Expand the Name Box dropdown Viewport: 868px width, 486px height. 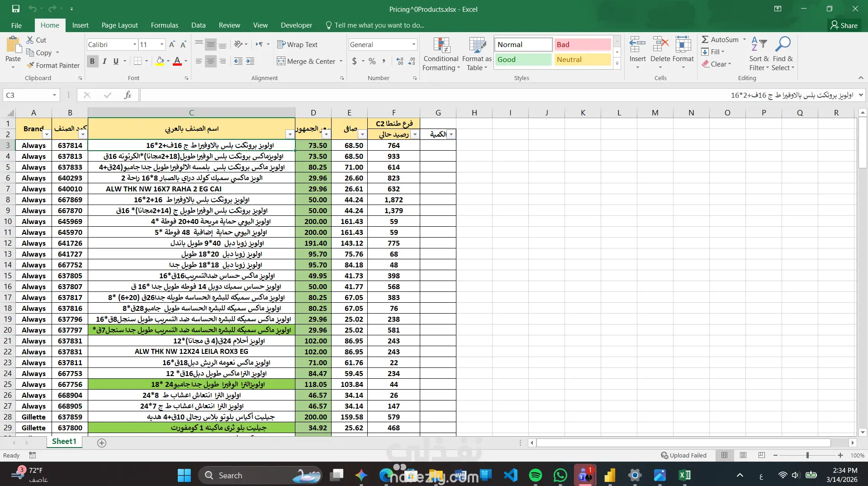tap(54, 95)
